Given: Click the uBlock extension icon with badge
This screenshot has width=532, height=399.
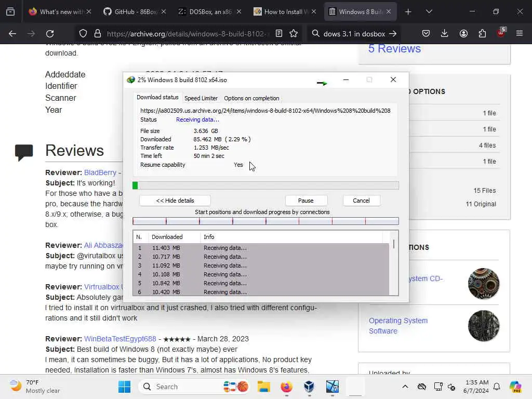Looking at the screenshot, I should click(501, 33).
